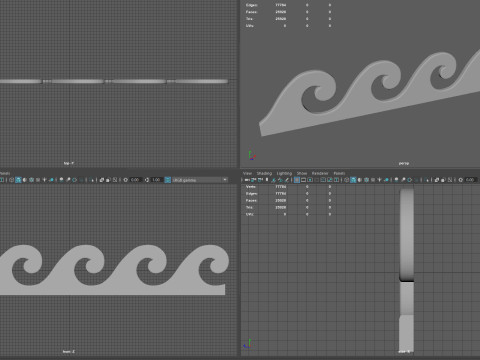
Task: Toggle X-Ray Joints in side panel
Action: pyautogui.click(x=450, y=180)
